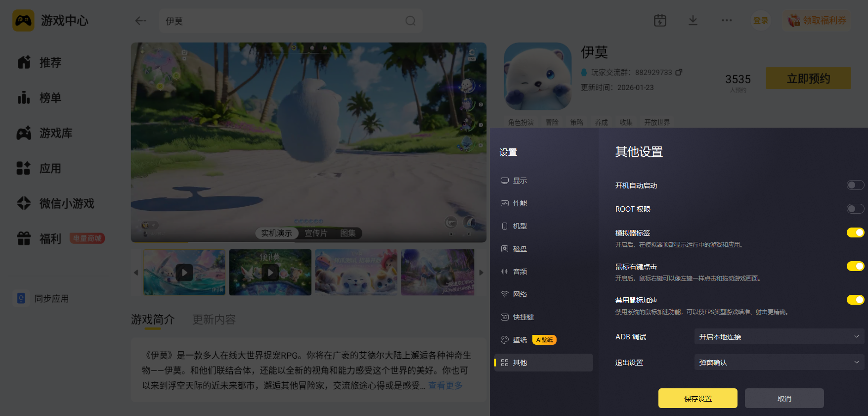The image size is (868, 416).
Task: Click 领取福利券 coupon button
Action: 817,20
